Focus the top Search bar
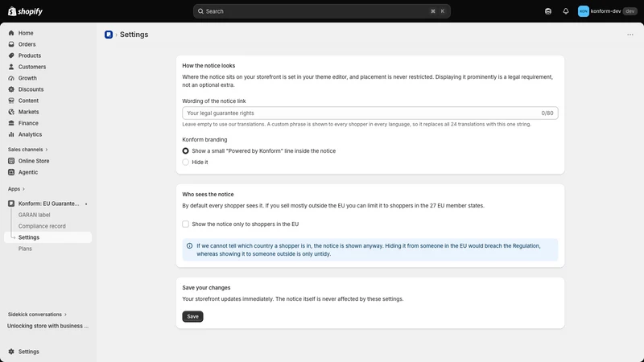Image resolution: width=644 pixels, height=362 pixels. tap(321, 11)
